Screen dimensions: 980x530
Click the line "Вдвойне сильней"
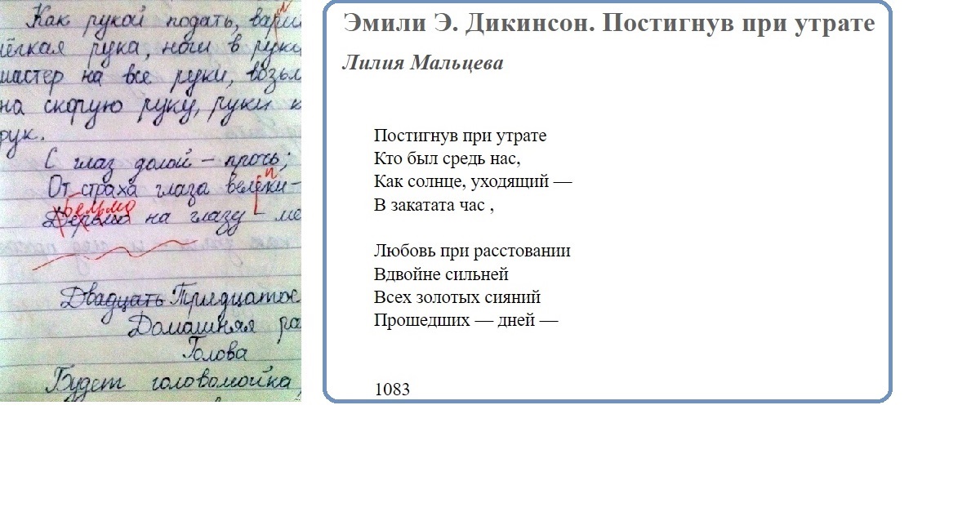point(441,274)
